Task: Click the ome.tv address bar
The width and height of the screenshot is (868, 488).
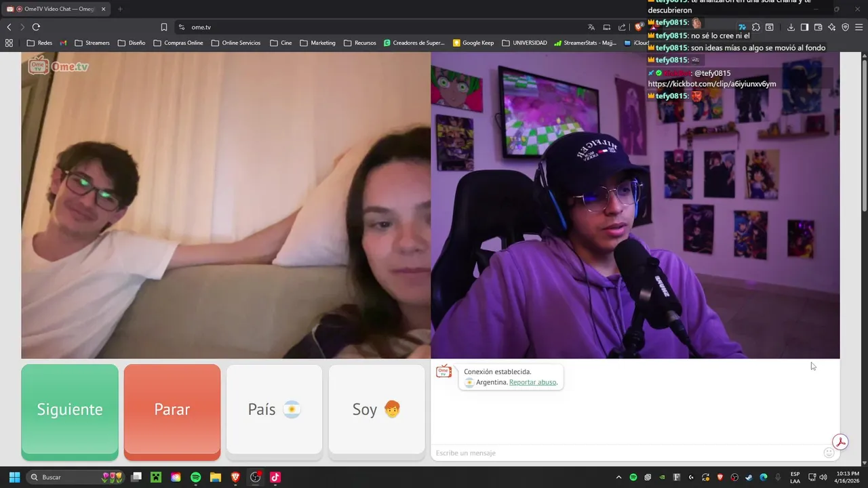Action: (380, 27)
